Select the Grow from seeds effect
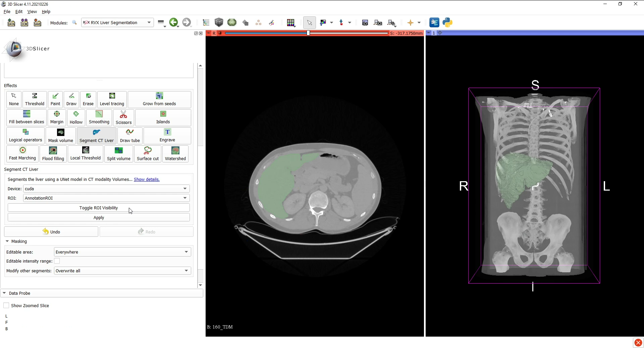This screenshot has width=644, height=348. pos(159,99)
